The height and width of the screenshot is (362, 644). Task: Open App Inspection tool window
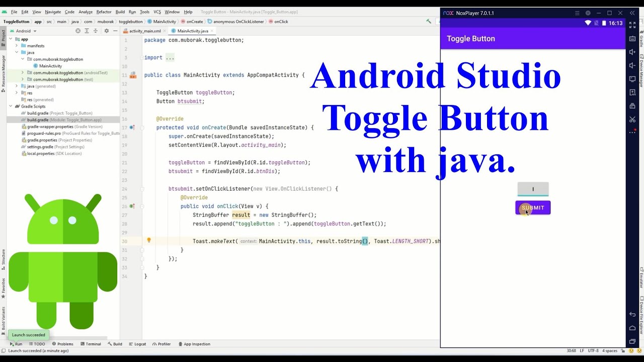[x=194, y=344]
